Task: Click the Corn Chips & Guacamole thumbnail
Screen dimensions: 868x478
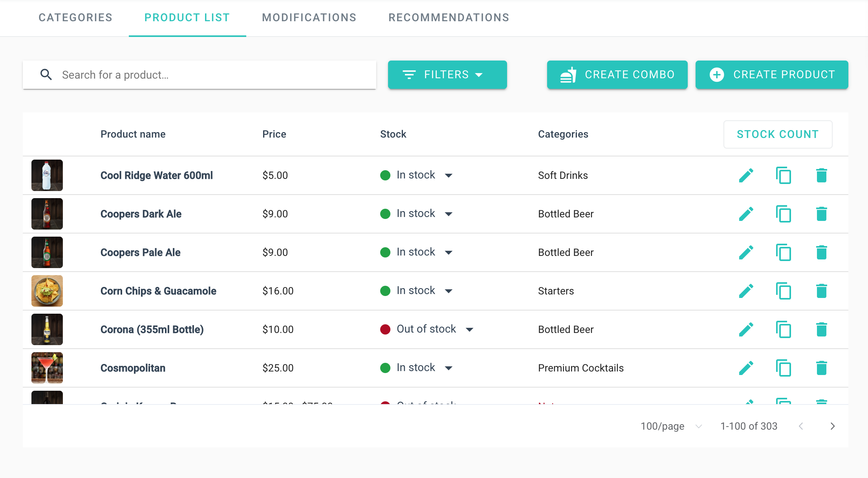Action: point(47,291)
